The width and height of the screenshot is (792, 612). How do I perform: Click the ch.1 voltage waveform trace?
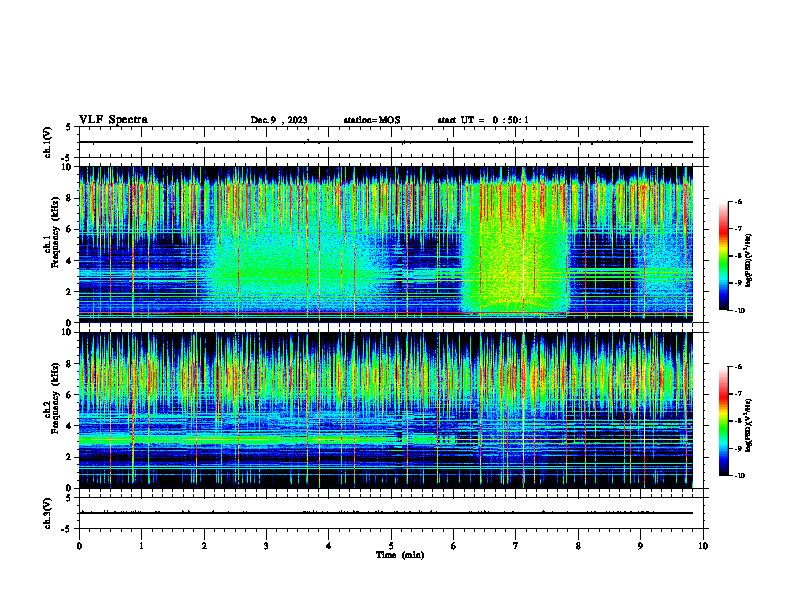click(386, 142)
